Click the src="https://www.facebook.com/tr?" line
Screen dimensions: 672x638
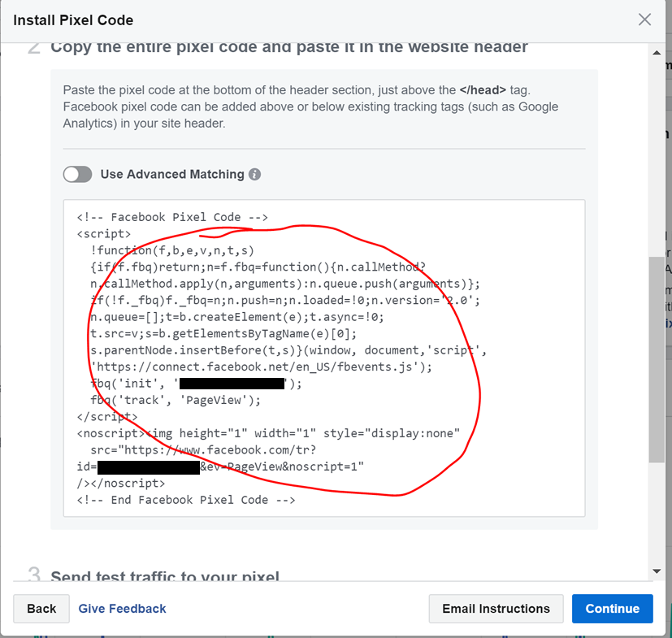click(x=203, y=449)
